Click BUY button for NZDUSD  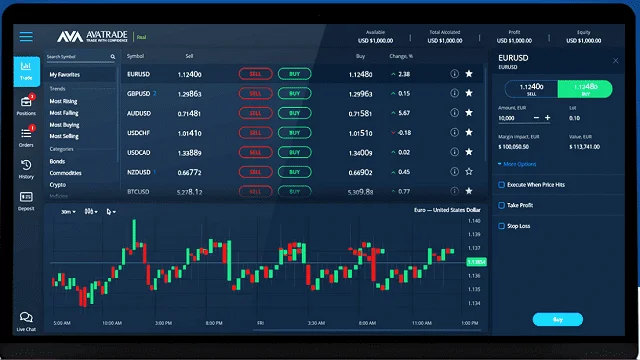tap(295, 172)
